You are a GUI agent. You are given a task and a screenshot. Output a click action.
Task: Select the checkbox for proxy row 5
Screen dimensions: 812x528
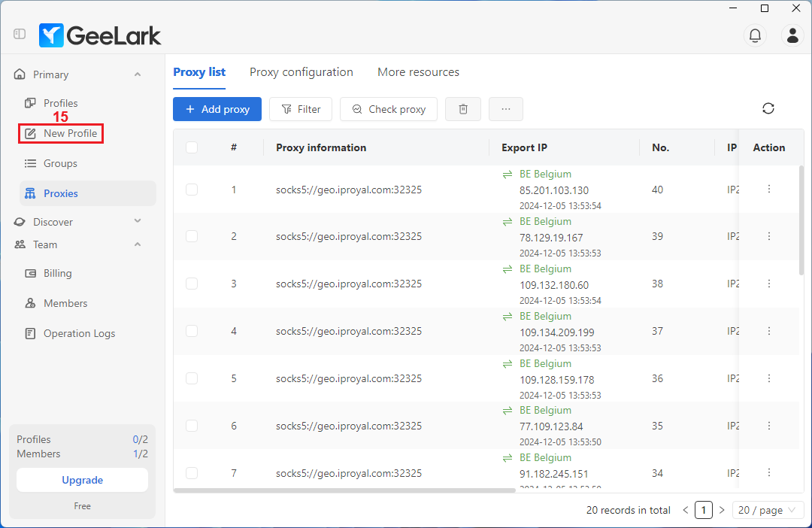(192, 378)
